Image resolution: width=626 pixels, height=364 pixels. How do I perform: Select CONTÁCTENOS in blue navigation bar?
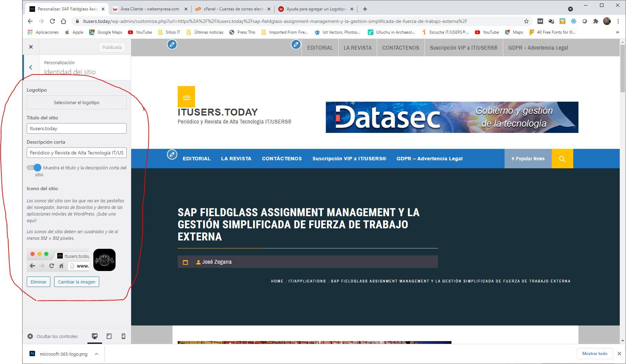click(282, 159)
